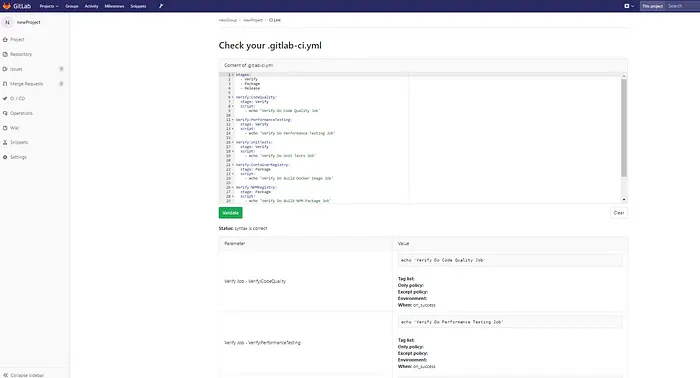The width and height of the screenshot is (700, 378).
Task: Open Settings gear icon in sidebar
Action: pyautogui.click(x=5, y=157)
